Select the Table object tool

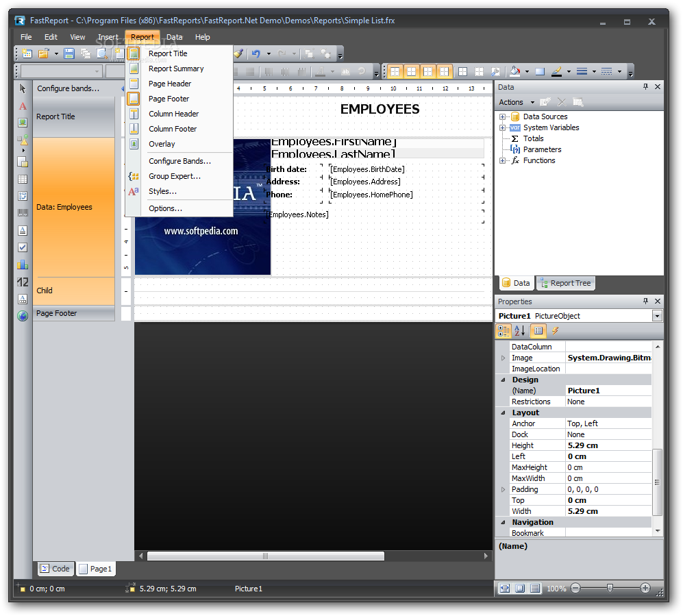click(x=23, y=179)
